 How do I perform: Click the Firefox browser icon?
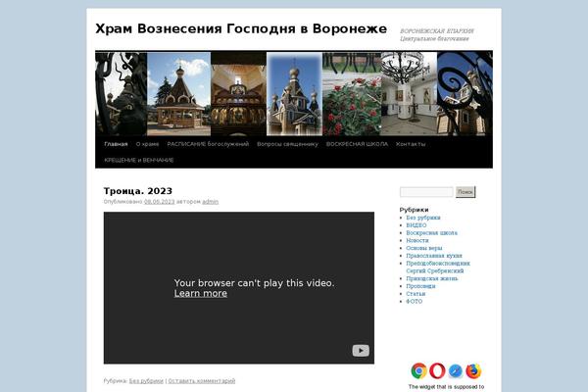(x=473, y=371)
